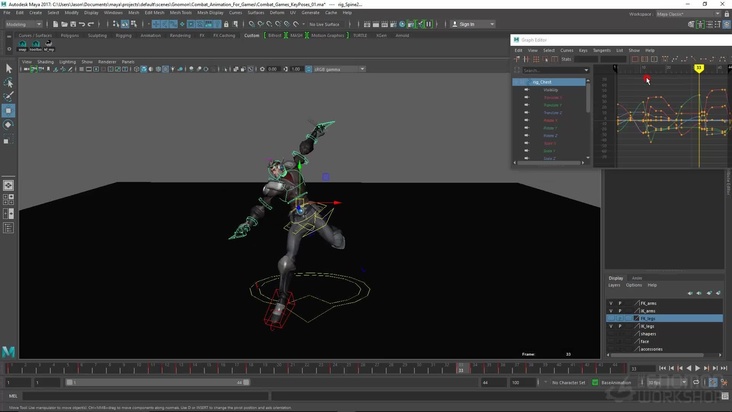732x412 pixels.
Task: Select the Translate Z channel in Graph Editor
Action: pos(553,113)
